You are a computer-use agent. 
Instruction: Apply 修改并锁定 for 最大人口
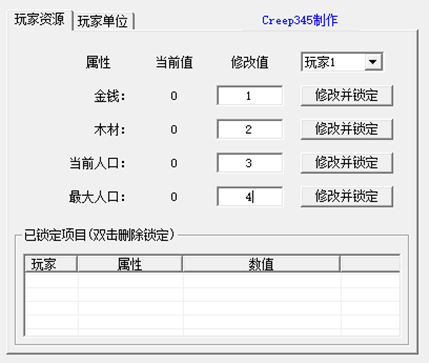[347, 197]
